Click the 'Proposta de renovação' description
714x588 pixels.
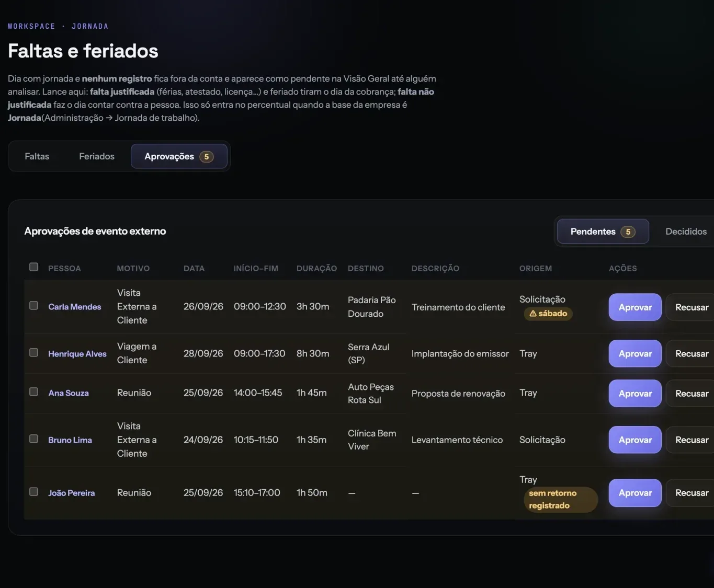tap(458, 394)
